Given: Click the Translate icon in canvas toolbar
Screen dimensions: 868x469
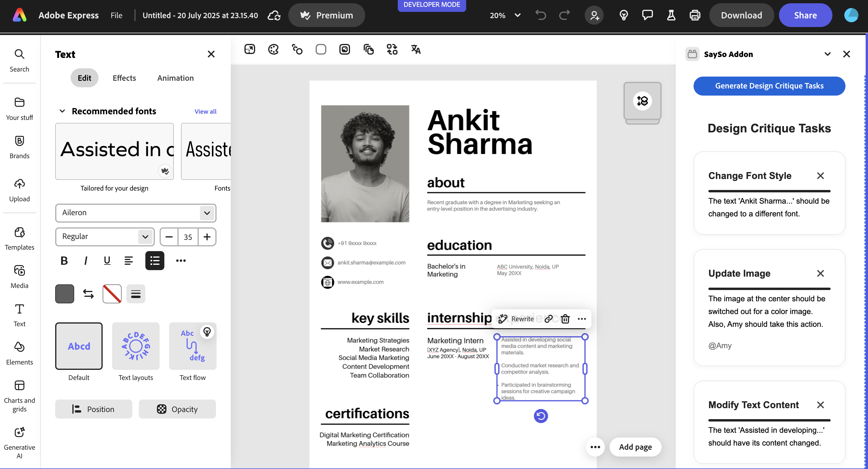Looking at the screenshot, I should 416,50.
